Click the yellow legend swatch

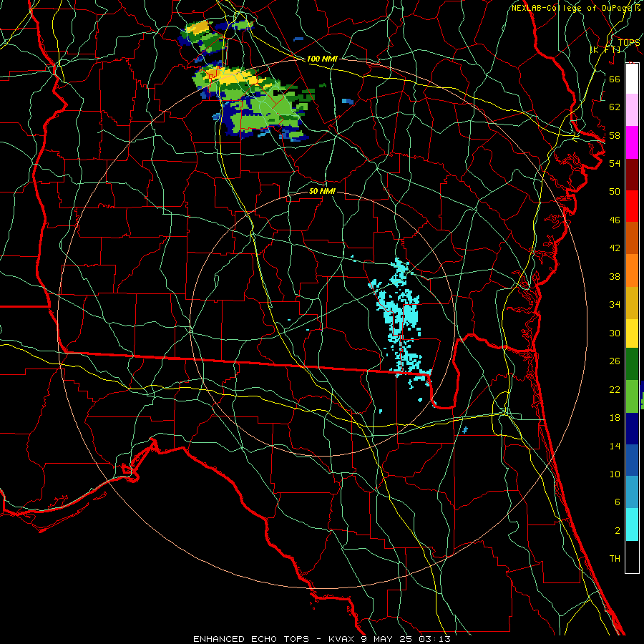pos(632,333)
